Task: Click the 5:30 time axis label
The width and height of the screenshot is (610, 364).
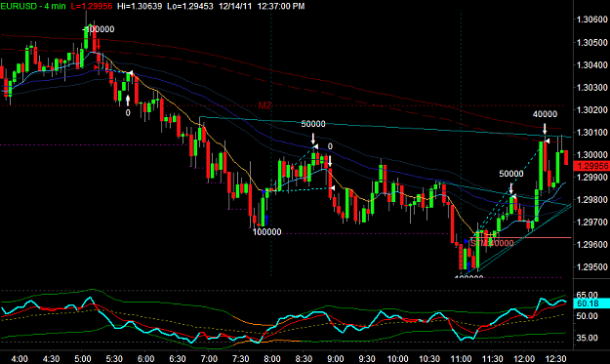Action: pyautogui.click(x=114, y=358)
